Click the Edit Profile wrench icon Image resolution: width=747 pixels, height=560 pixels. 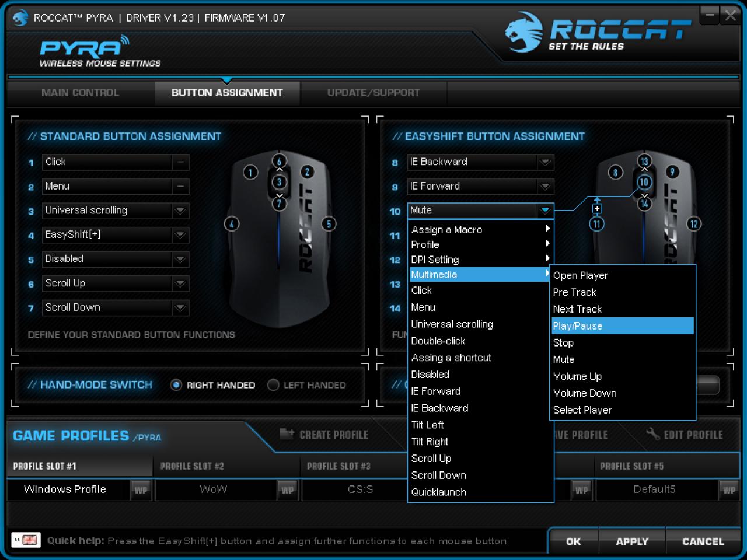click(x=653, y=433)
